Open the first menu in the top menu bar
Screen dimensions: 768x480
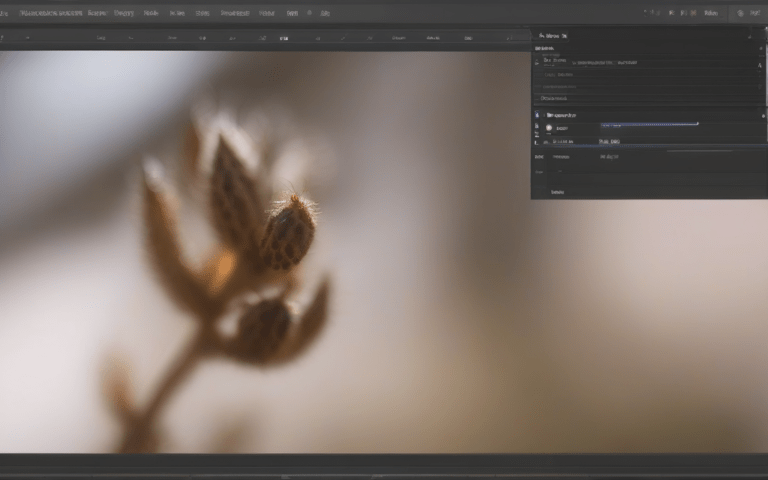4,14
